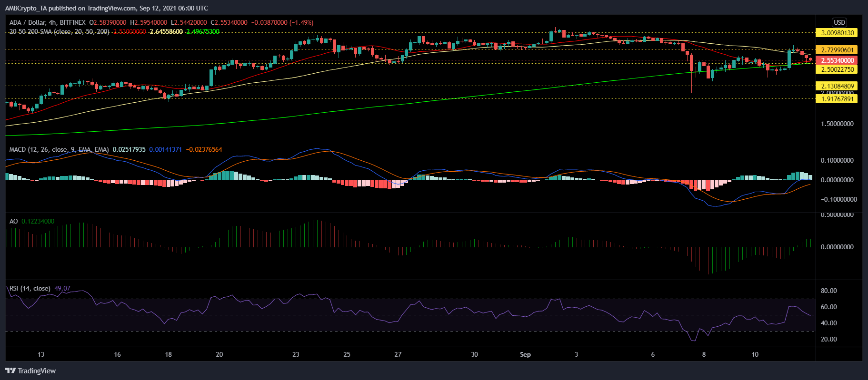
Task: Click the orange signal value −0.02376564
Action: 204,149
